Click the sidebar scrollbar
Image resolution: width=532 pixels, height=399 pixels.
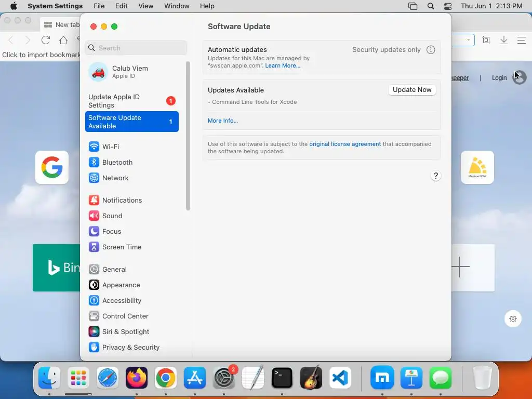click(188, 136)
